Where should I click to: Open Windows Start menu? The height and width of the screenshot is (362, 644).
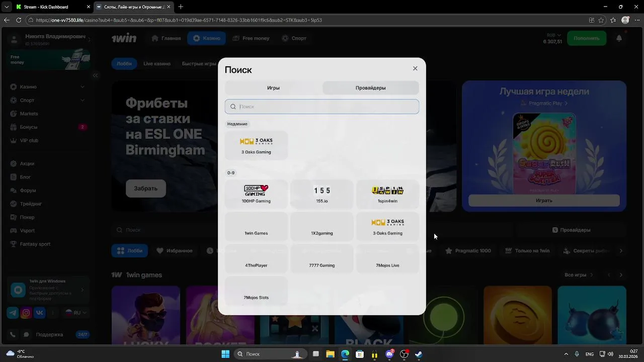225,354
